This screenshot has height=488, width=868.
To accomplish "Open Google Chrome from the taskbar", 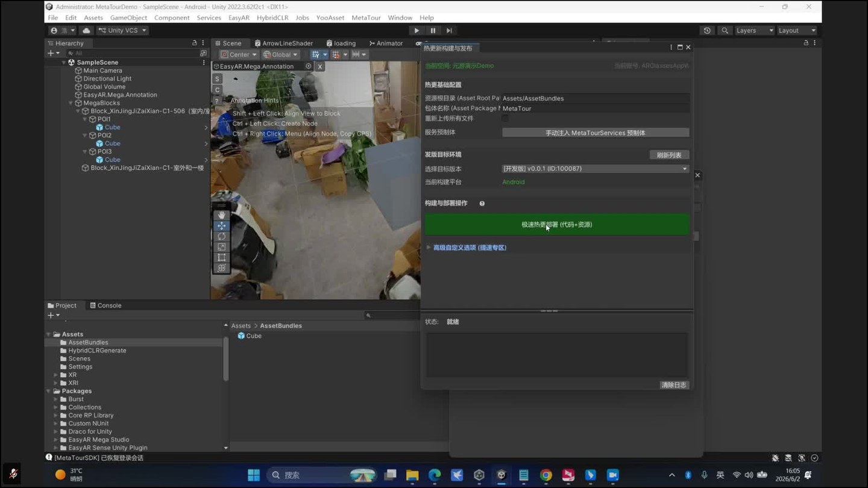I will coord(546,475).
